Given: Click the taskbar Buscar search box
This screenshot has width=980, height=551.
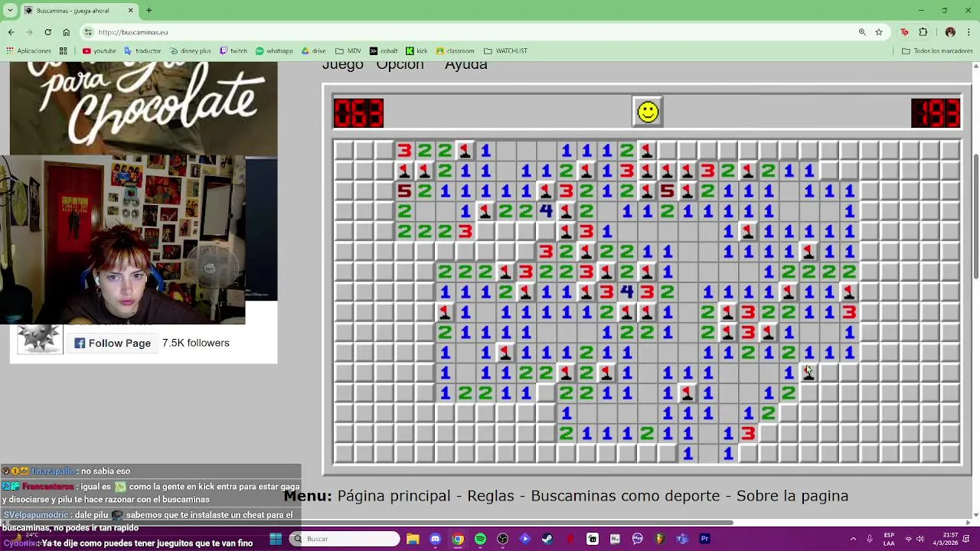Looking at the screenshot, I should 345,539.
